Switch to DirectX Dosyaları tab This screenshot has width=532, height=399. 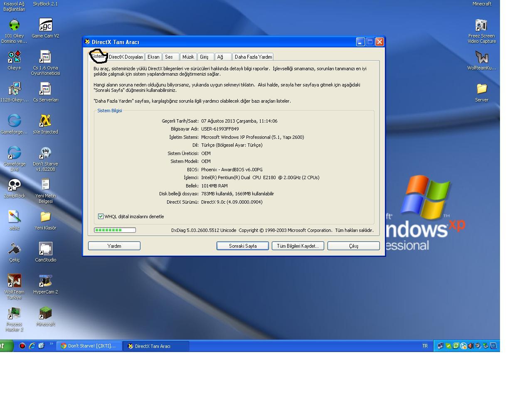[126, 57]
